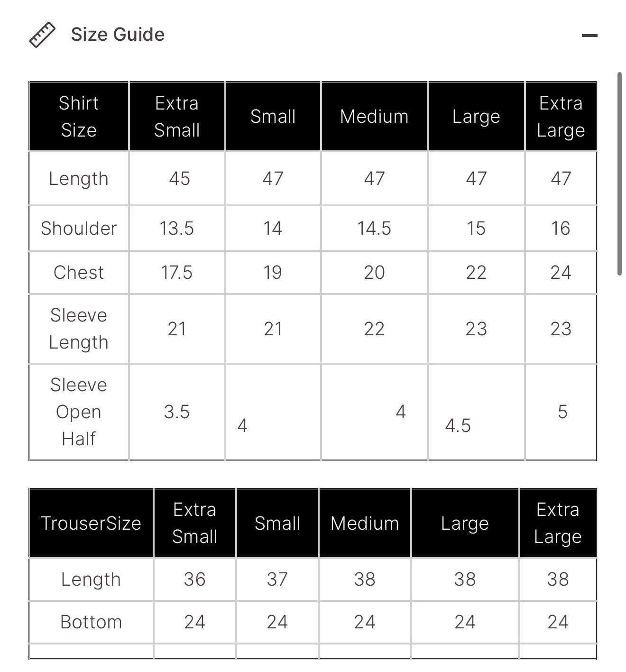Viewport: 626px width, 672px height.
Task: Click the 3.5 sleeve open half value
Action: pyautogui.click(x=177, y=412)
